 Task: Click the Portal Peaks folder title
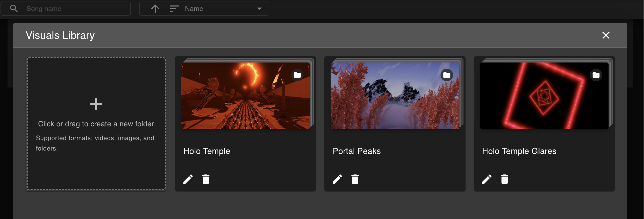pyautogui.click(x=357, y=151)
